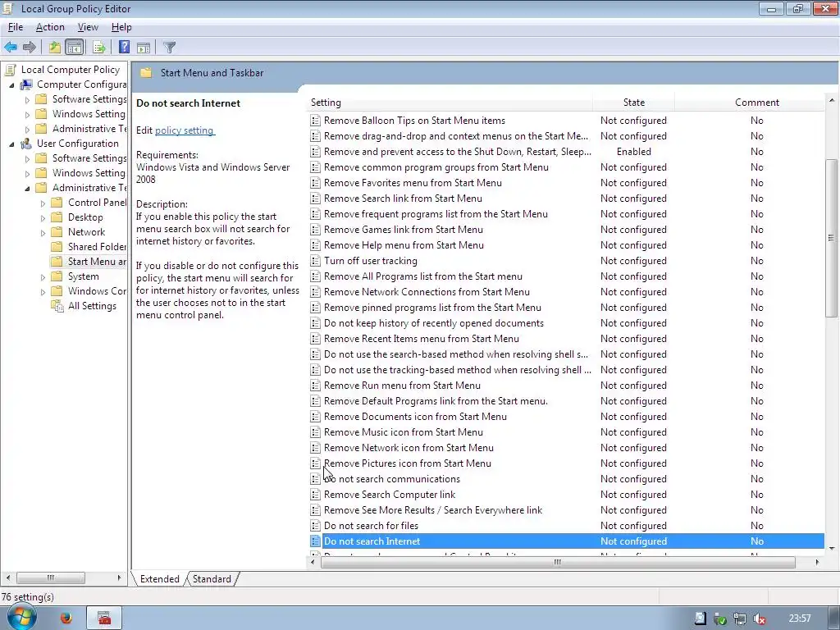Click the Computer Configuration node icon
840x630 pixels.
pyautogui.click(x=25, y=84)
